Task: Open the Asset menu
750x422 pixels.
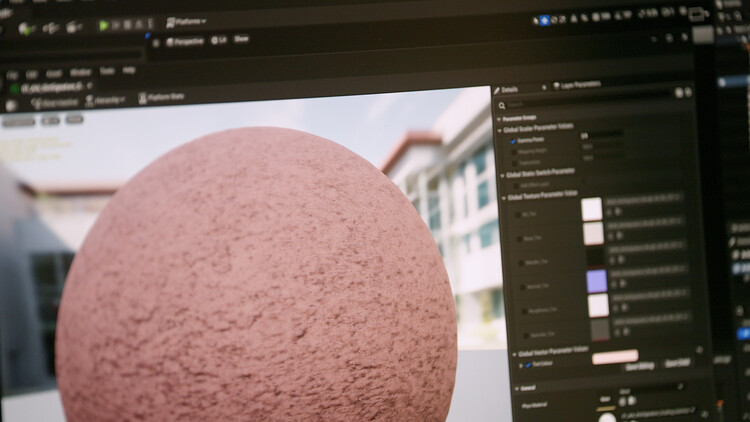Action: coord(54,74)
